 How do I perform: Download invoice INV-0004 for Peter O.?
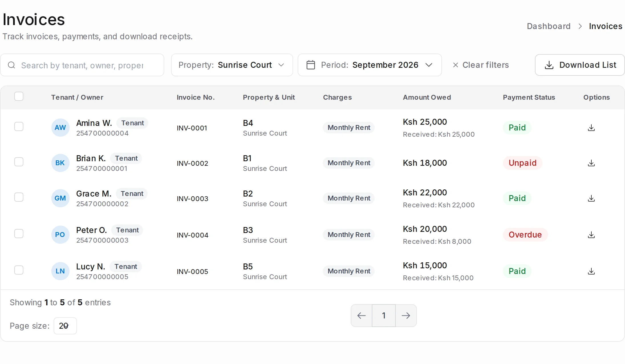[x=591, y=235]
